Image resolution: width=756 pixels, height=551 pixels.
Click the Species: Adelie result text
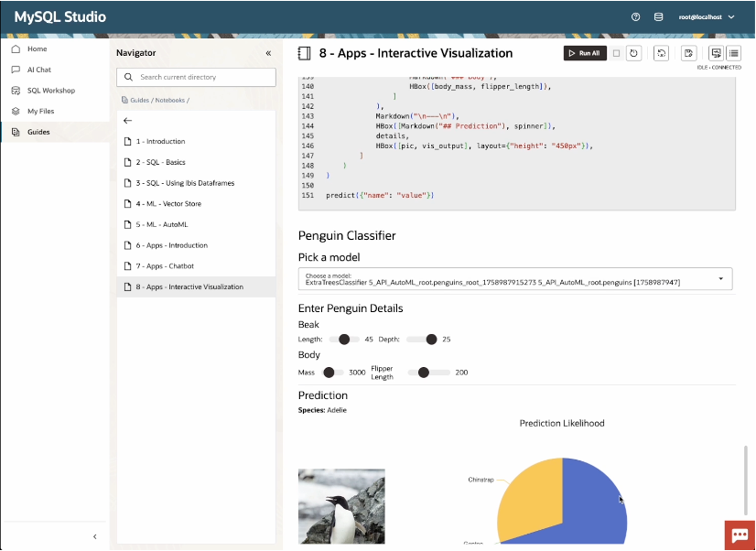point(322,410)
